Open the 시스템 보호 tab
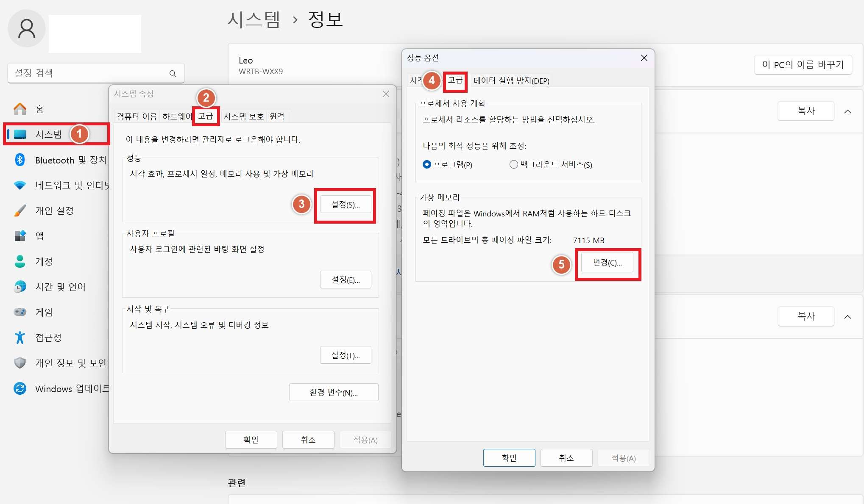The width and height of the screenshot is (864, 504). tap(244, 116)
